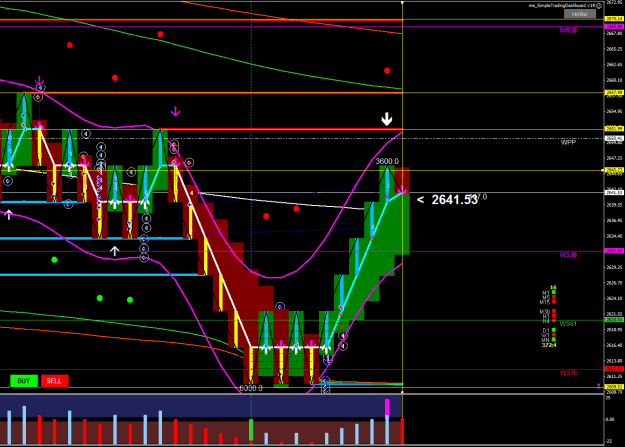Screen dimensions: 625x447
Task: Click the circled 4 marker above the lowest consolidation
Action: [280, 307]
